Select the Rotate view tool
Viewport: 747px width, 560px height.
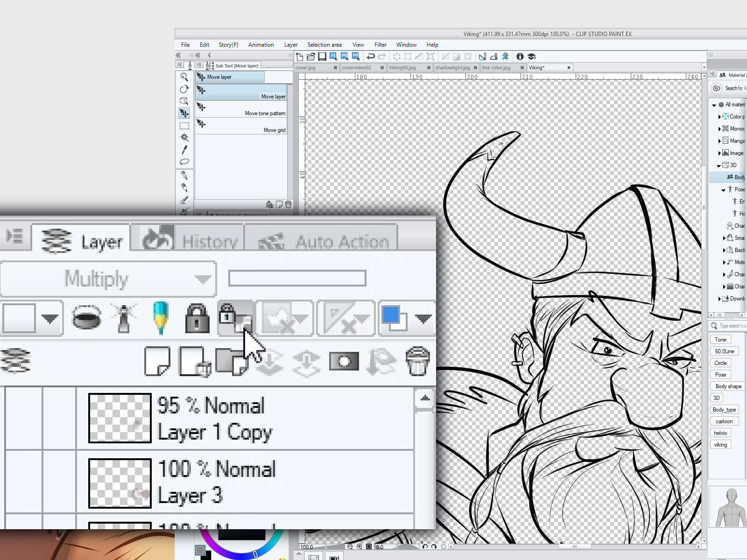pos(184,89)
